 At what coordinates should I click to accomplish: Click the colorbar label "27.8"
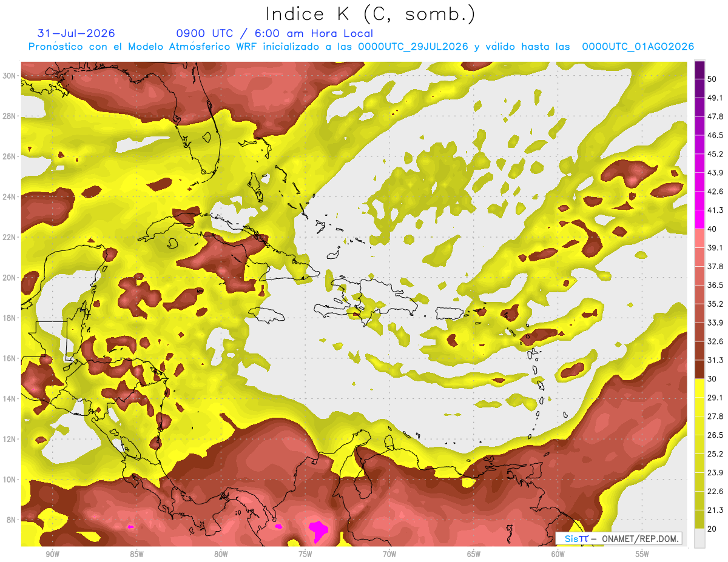point(715,416)
